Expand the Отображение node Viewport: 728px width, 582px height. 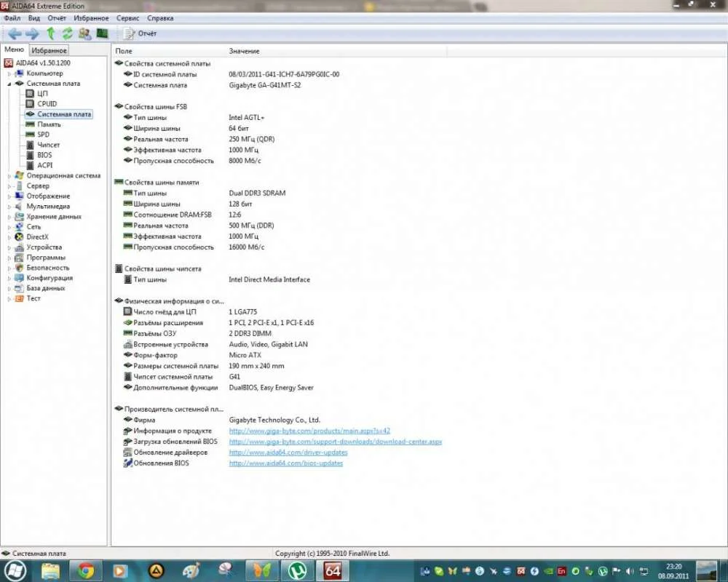click(x=9, y=196)
